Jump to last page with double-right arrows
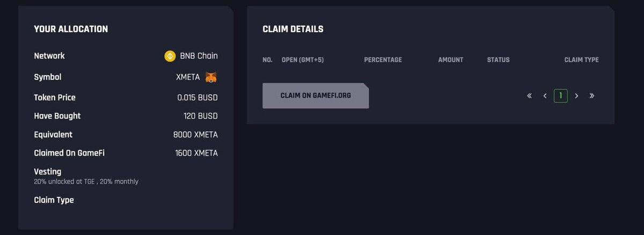 pyautogui.click(x=592, y=96)
